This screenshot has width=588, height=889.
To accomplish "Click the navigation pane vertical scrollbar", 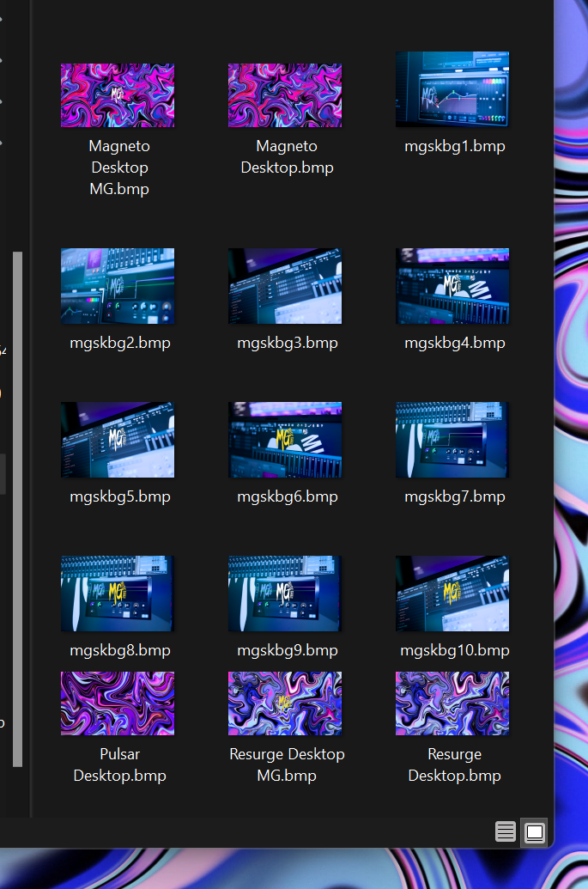I will (x=17, y=507).
